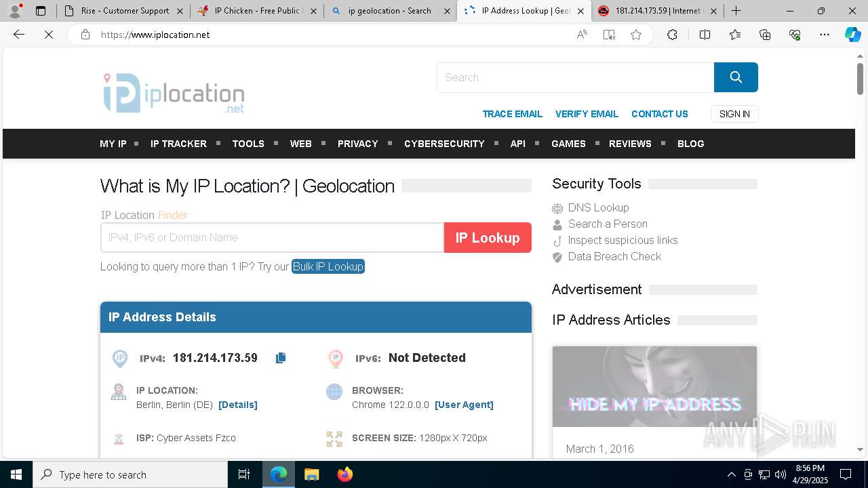The width and height of the screenshot is (868, 488).
Task: Open Immersive Reader icon
Action: (x=609, y=35)
